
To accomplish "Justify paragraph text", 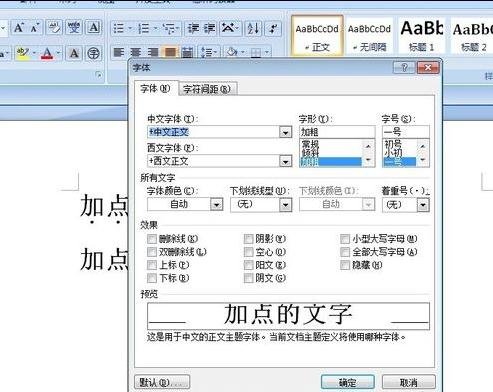I will pos(170,52).
